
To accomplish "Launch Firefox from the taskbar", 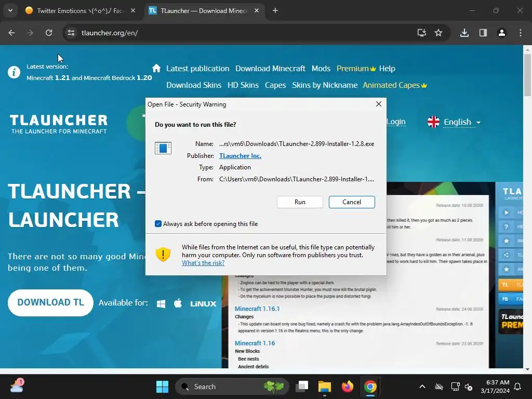I will coord(347,387).
